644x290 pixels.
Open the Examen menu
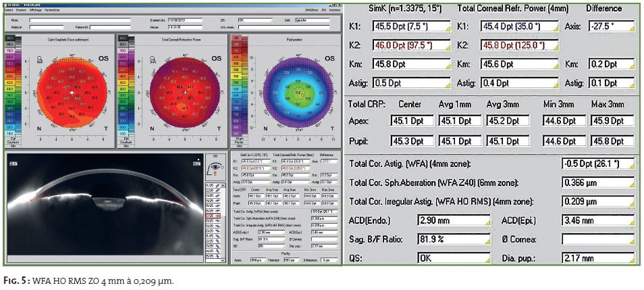click(21, 9)
